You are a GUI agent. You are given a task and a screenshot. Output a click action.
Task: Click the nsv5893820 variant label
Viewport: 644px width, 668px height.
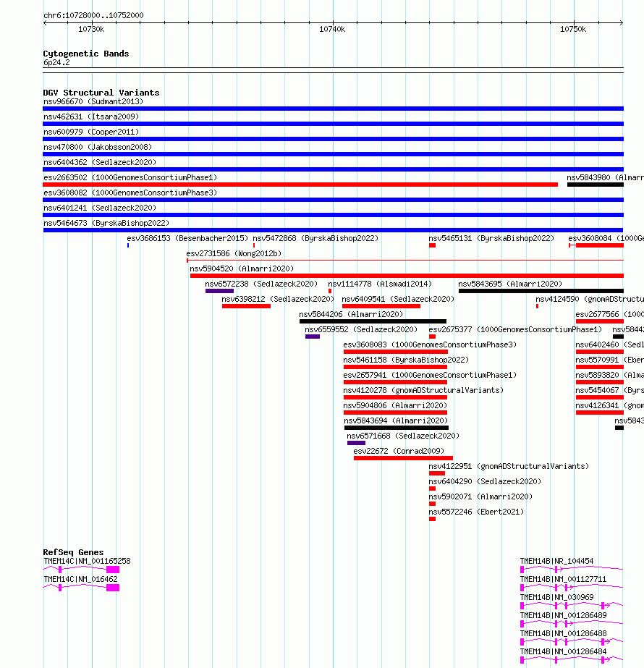tap(609, 375)
